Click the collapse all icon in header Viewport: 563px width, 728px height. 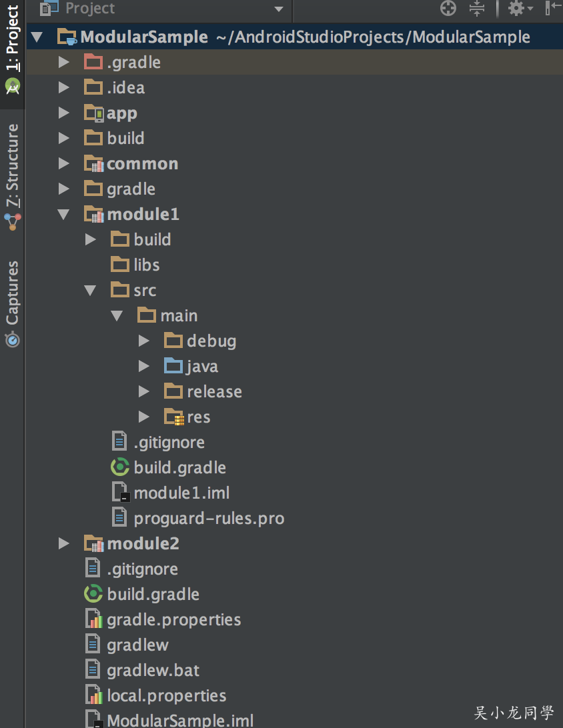click(x=476, y=8)
